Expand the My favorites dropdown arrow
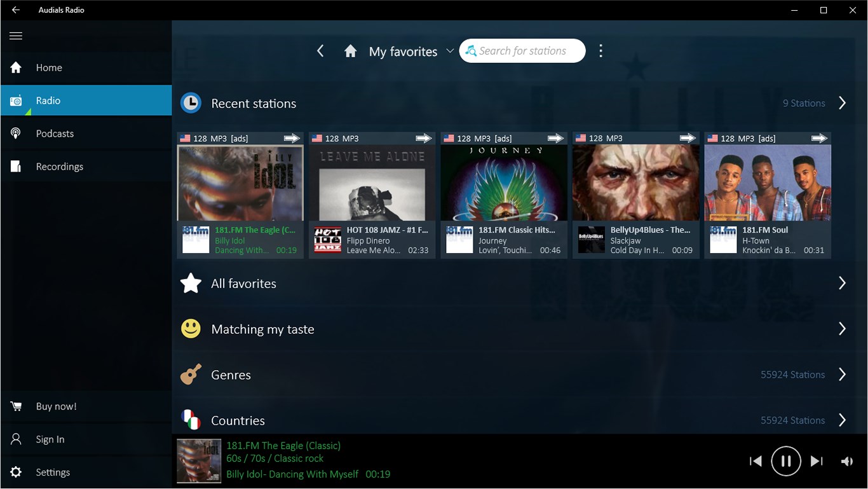The image size is (868, 489). point(450,51)
